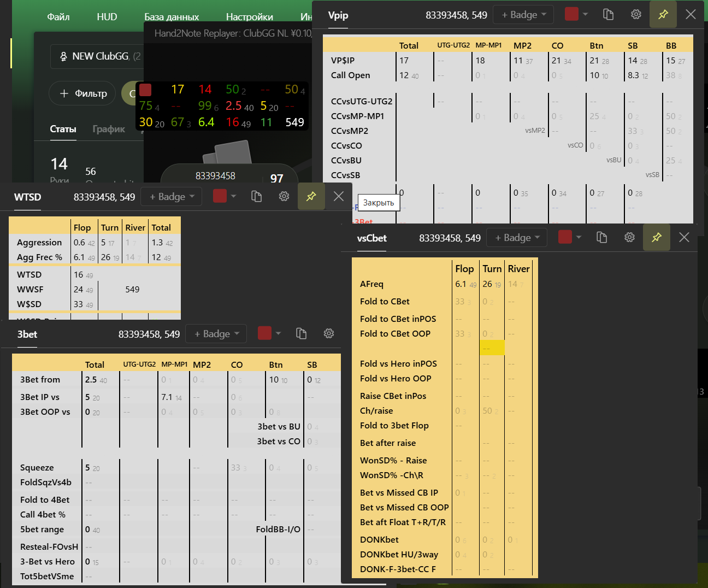This screenshot has height=588, width=708.
Task: Open settings gear in the 3bet popup
Action: tap(329, 334)
